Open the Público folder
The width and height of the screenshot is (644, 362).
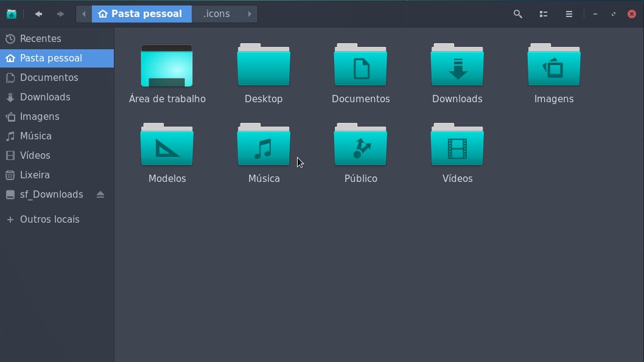coord(360,146)
